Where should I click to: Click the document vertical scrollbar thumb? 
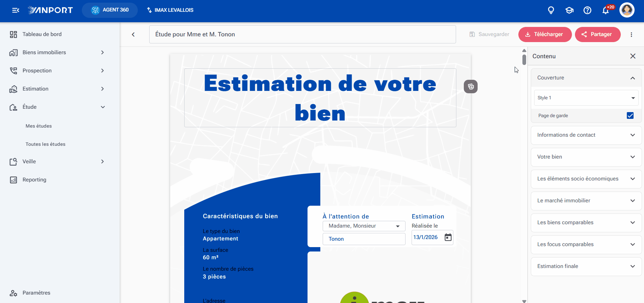524,60
